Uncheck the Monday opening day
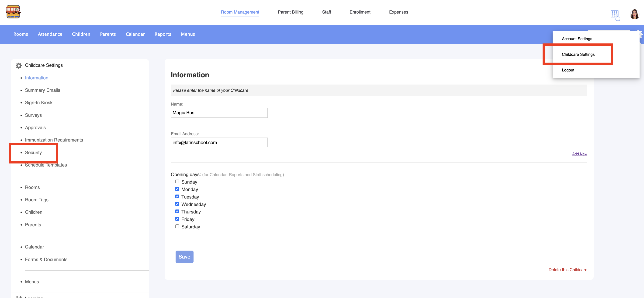 tap(177, 189)
